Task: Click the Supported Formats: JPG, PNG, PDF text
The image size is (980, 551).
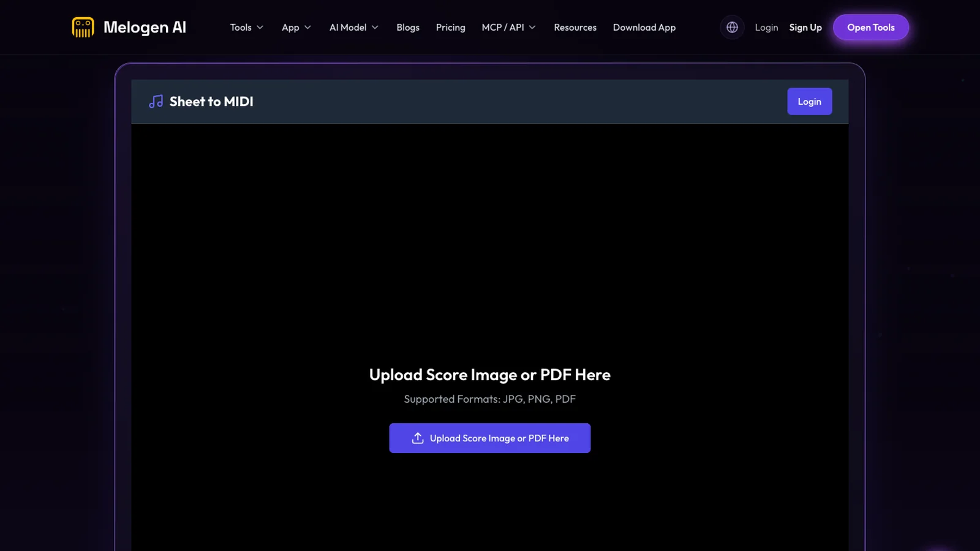Action: click(x=490, y=399)
